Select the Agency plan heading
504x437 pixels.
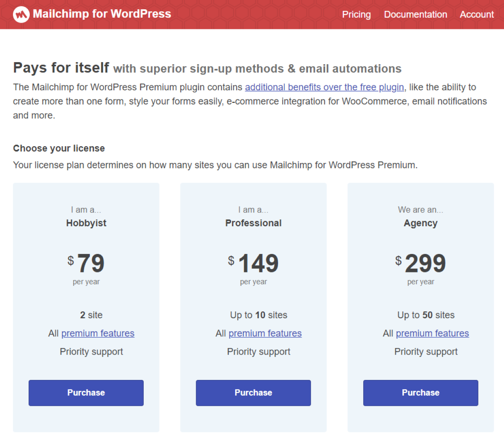[420, 223]
